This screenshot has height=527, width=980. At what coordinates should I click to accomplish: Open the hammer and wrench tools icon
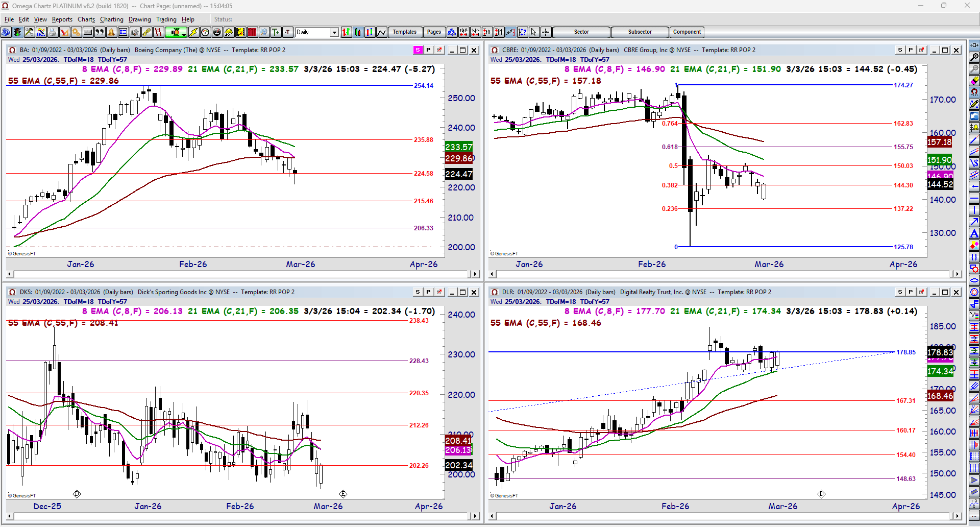(29, 32)
